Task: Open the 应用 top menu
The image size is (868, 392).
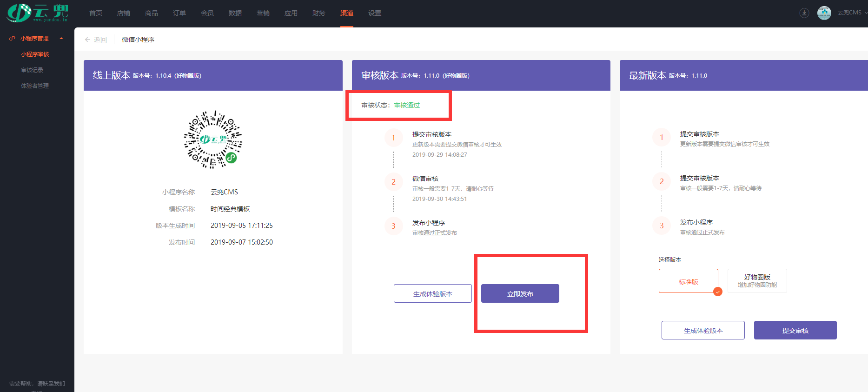Action: [291, 13]
